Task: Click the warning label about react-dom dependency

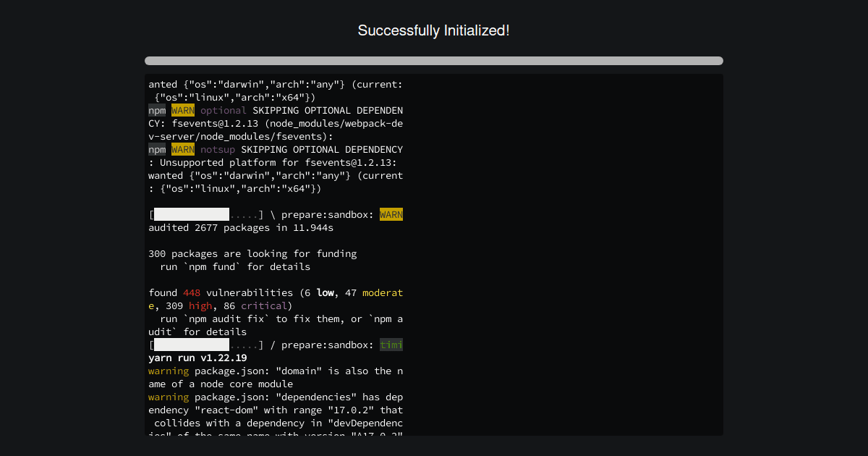Action: [x=169, y=397]
